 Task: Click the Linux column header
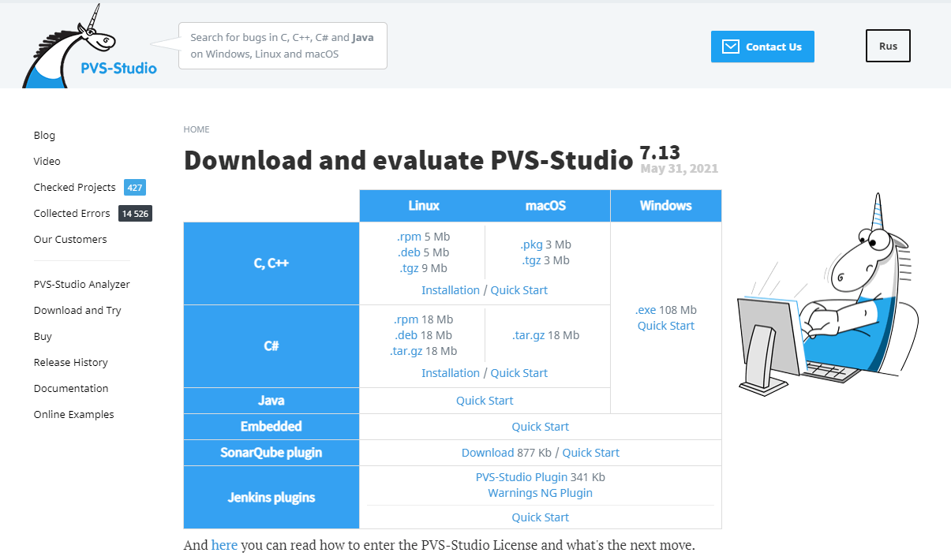tap(424, 206)
